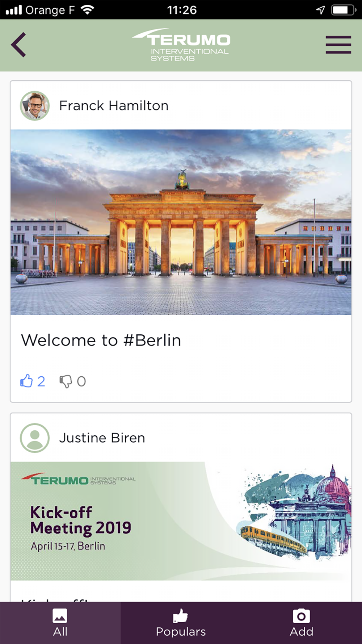Screen dimensions: 362x644
Task: Open the Kick-off Meeting 2019 banner image
Action: (x=181, y=521)
